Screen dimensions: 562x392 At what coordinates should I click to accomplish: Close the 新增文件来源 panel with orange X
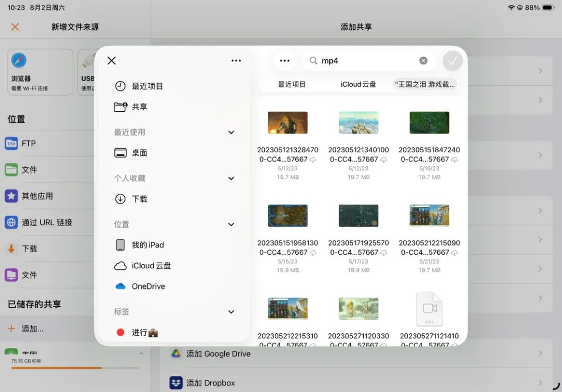click(x=15, y=27)
